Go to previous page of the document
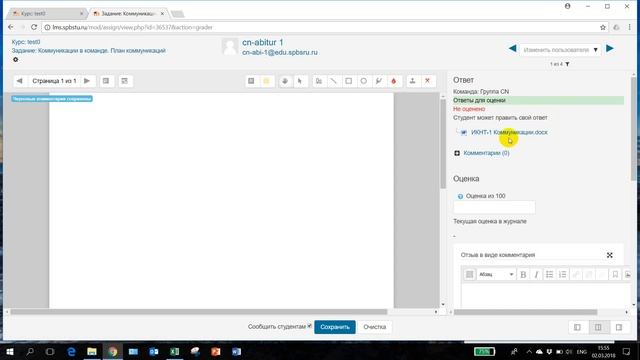Image resolution: width=640 pixels, height=360 pixels. point(19,81)
